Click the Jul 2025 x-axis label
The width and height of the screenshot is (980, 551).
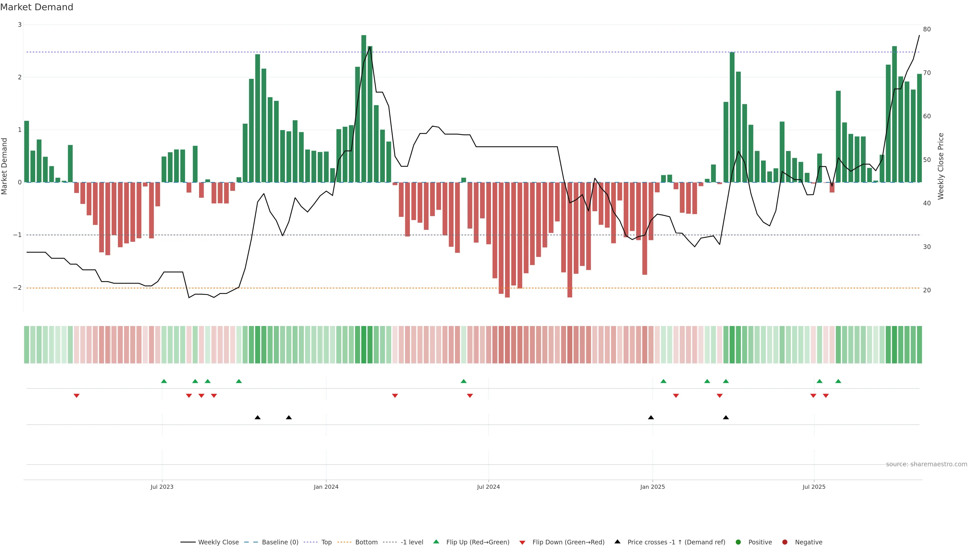814,487
